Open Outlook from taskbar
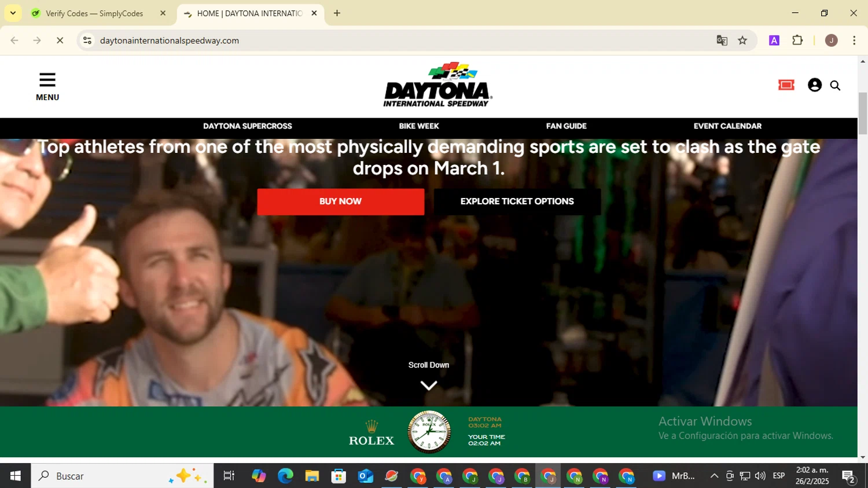This screenshot has width=868, height=488. pos(365,476)
